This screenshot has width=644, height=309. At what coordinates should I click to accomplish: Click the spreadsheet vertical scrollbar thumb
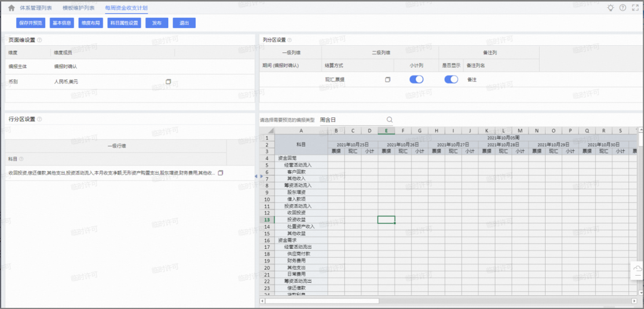click(640, 139)
